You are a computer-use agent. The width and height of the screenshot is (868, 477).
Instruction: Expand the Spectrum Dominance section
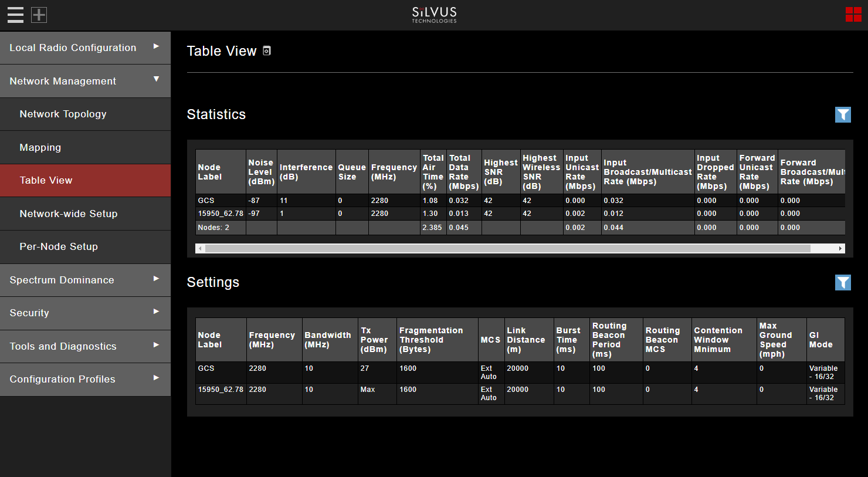(x=86, y=280)
